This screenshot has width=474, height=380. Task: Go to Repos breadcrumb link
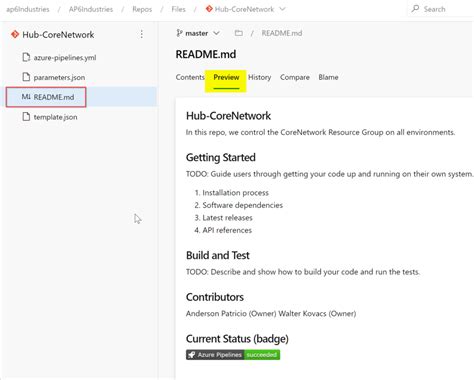point(142,9)
